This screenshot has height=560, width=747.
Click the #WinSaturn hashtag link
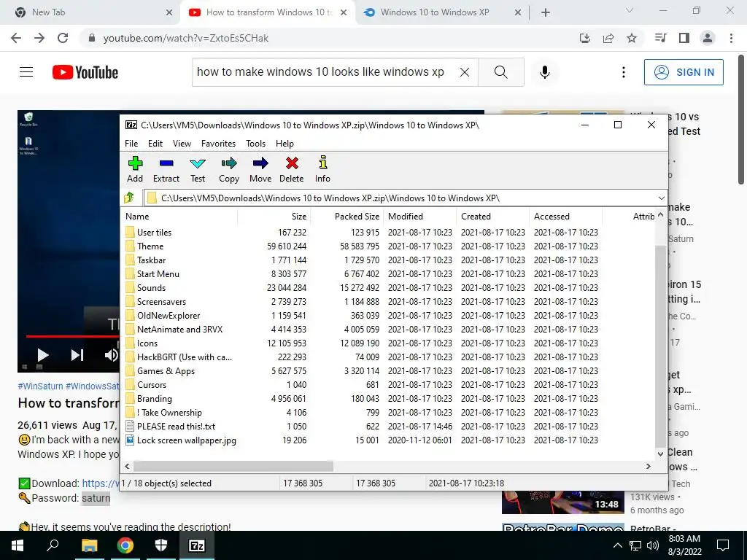click(x=40, y=386)
